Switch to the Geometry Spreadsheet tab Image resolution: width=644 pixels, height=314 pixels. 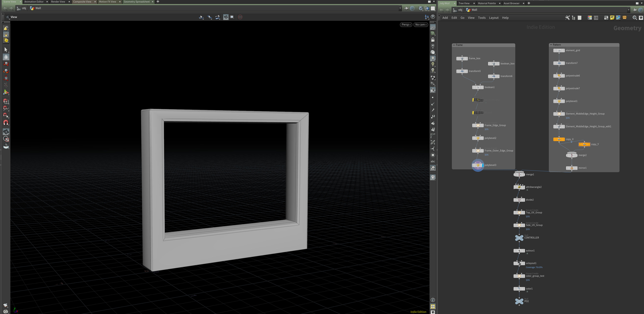tap(137, 2)
